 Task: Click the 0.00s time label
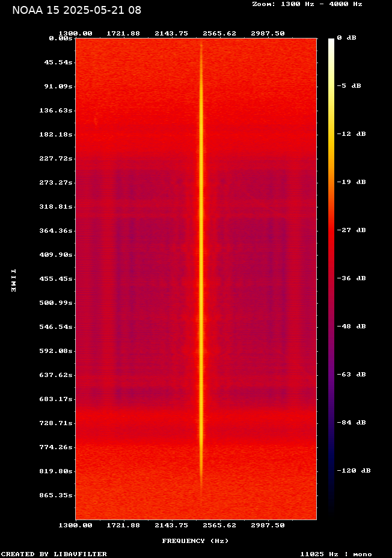tap(61, 38)
